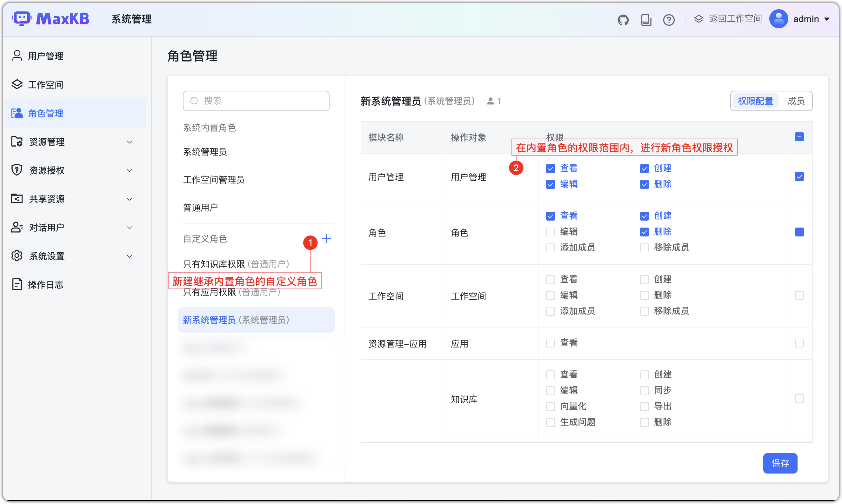The image size is (842, 504).
Task: Open 操作日志 in the sidebar
Action: pyautogui.click(x=47, y=285)
